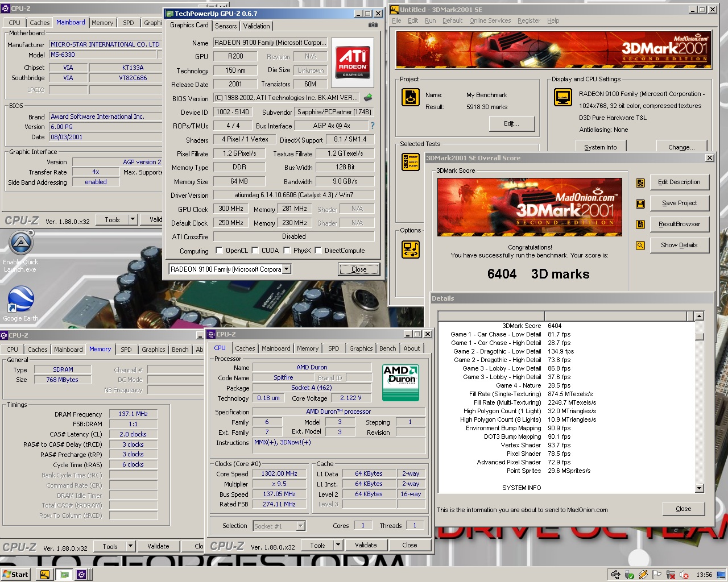Image resolution: width=728 pixels, height=582 pixels.
Task: Open the Socket #1 Selection dropdown
Action: click(x=301, y=526)
